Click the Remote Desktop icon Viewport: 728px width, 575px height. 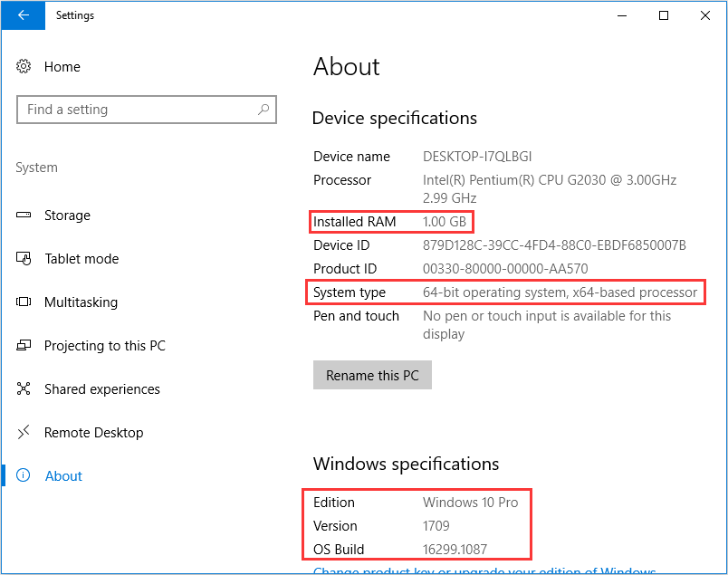(24, 432)
